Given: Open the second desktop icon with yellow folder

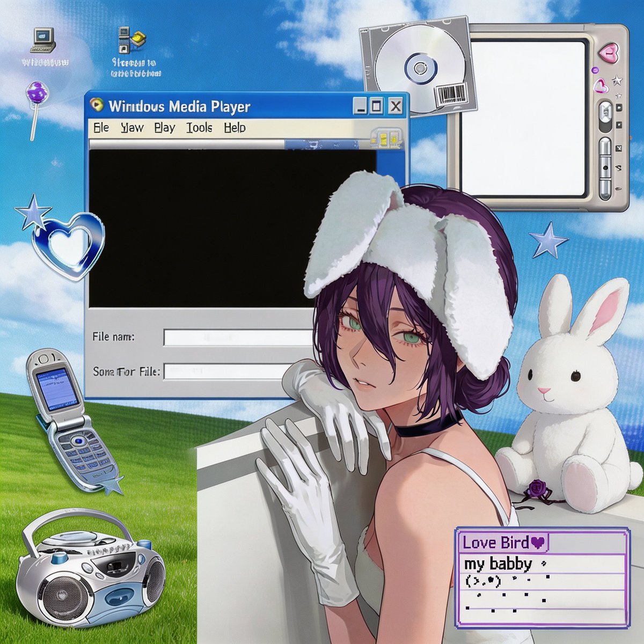Looking at the screenshot, I should [131, 41].
